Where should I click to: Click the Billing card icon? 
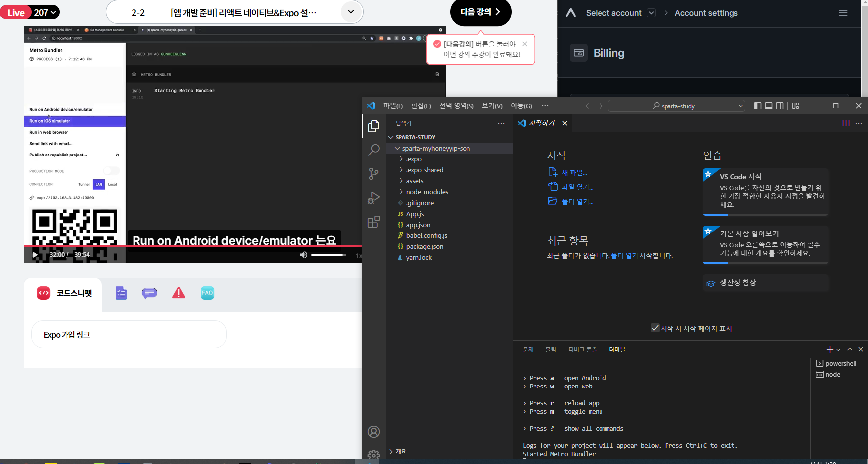point(579,53)
